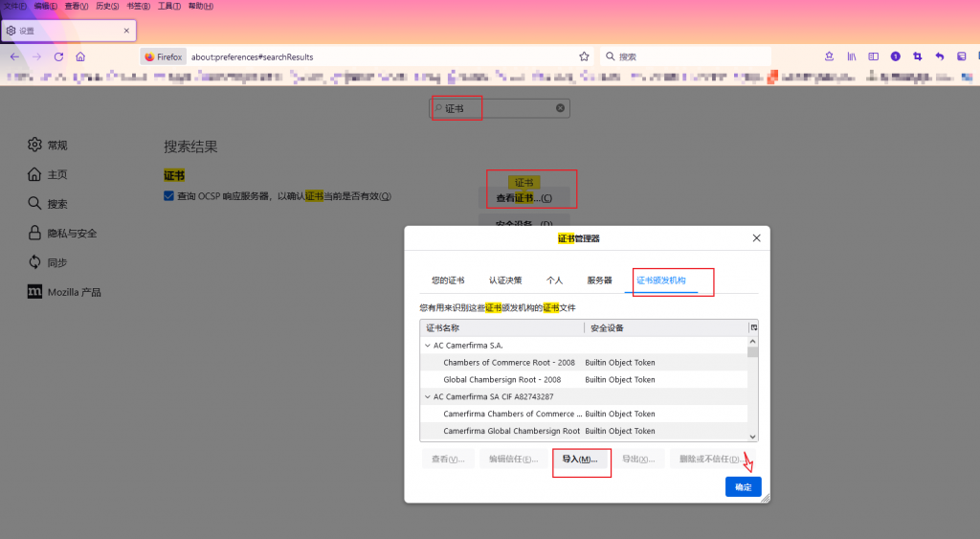Click the magnifier icon in the search bar
This screenshot has height=539, width=980.
click(610, 56)
